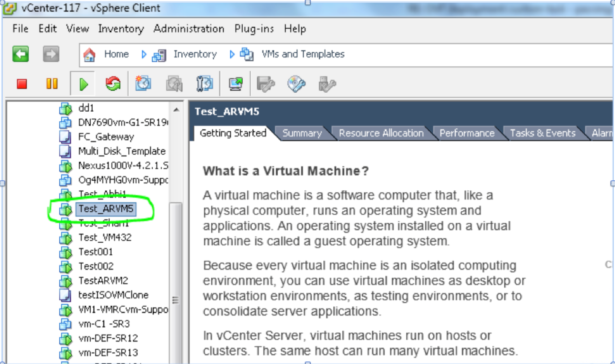Open the Administration menu
Viewport: 615px width, 364px height.
[189, 29]
